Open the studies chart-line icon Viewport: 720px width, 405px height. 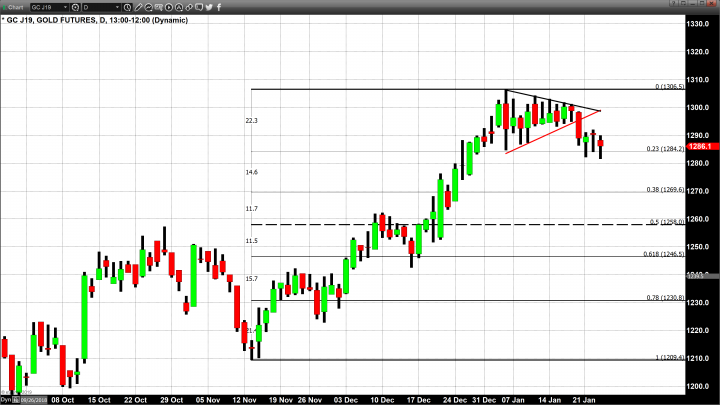149,7
